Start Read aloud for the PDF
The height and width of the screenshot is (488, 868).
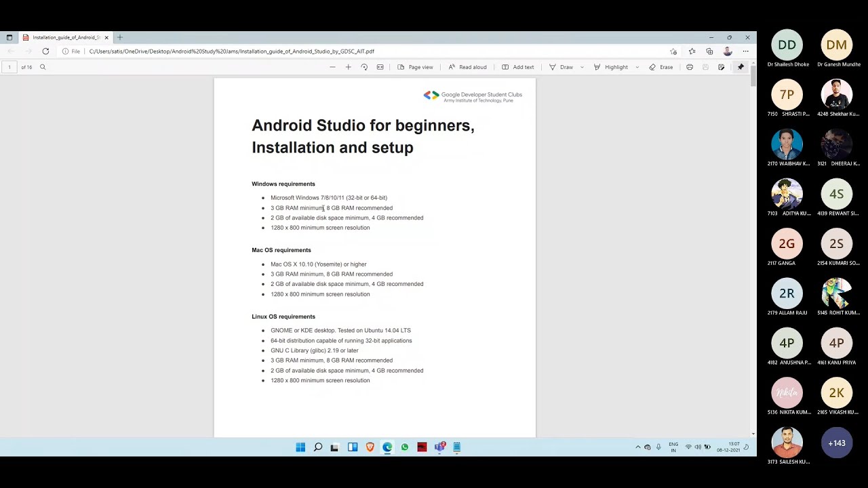[x=467, y=67]
